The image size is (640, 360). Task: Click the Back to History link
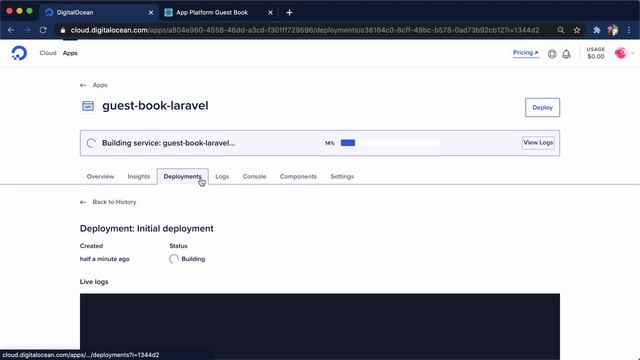point(114,202)
